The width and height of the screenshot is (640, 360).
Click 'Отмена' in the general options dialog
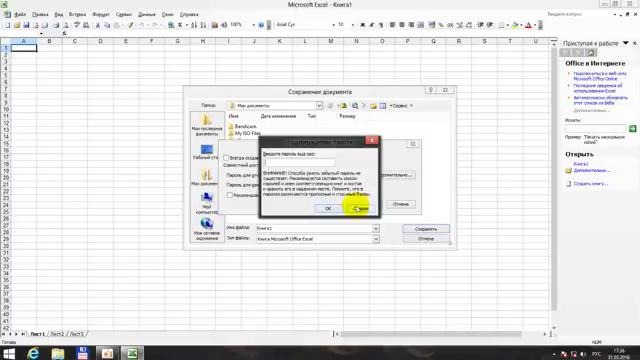click(401, 204)
